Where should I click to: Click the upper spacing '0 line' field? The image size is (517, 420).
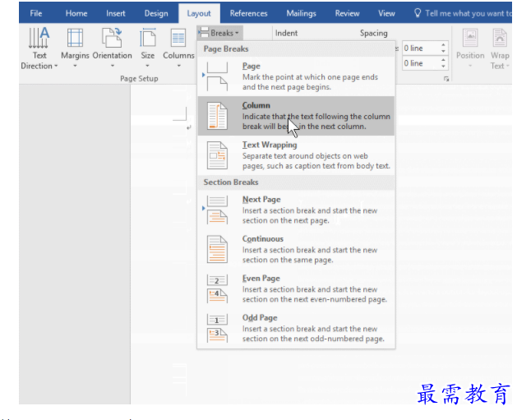click(422, 48)
